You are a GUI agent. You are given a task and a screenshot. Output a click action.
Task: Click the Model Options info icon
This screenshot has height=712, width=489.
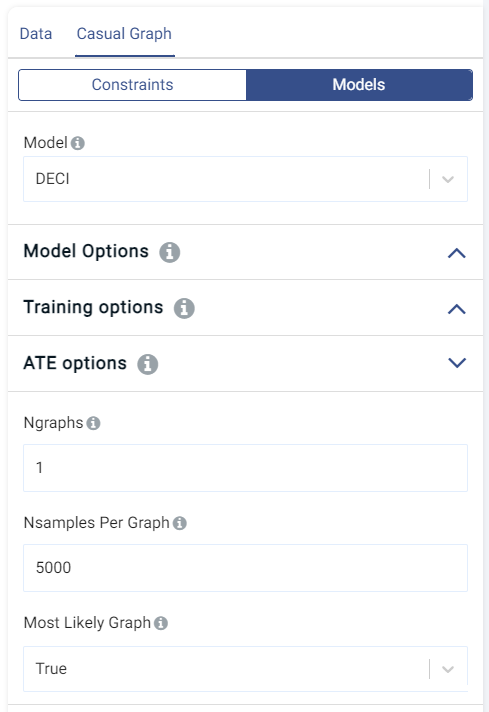tap(169, 252)
